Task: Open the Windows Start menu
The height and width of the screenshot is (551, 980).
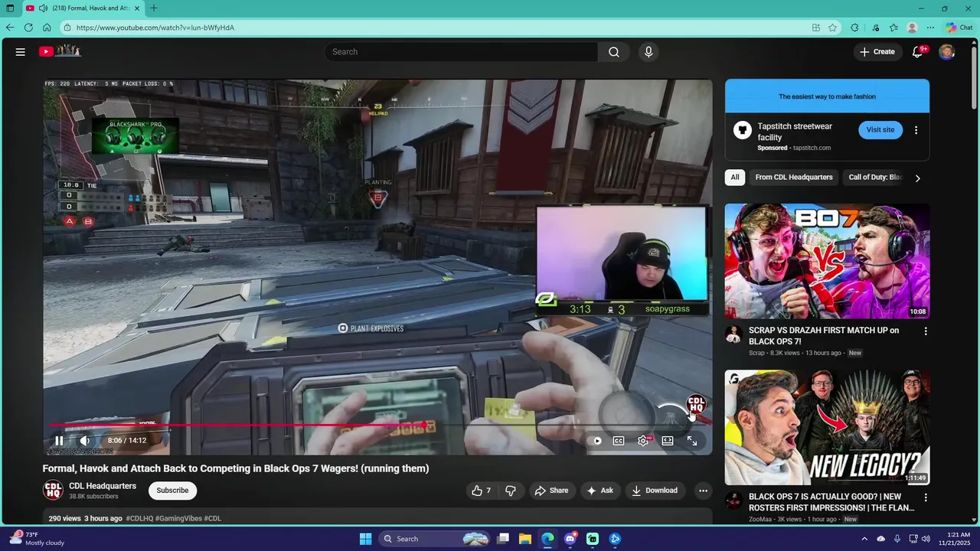Action: click(x=365, y=539)
